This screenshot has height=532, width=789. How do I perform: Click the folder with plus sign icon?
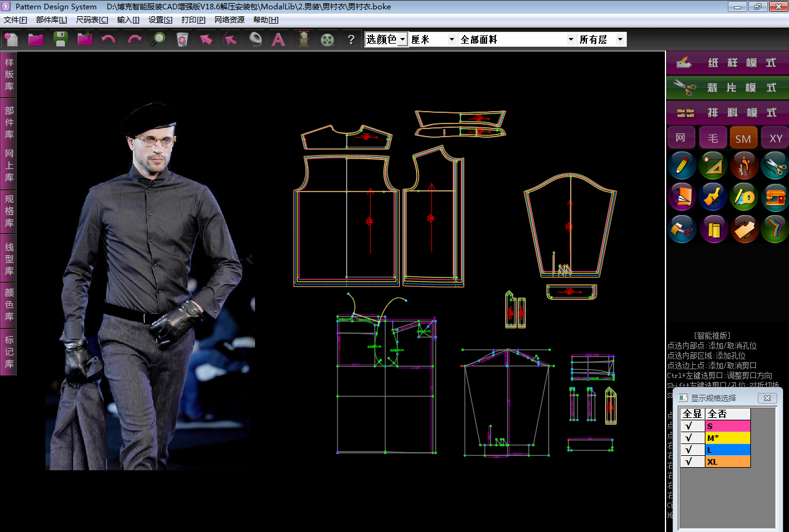point(84,39)
